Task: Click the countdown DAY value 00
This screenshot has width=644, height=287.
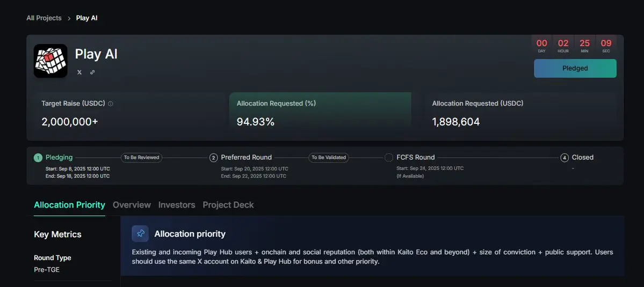Action: tap(542, 43)
